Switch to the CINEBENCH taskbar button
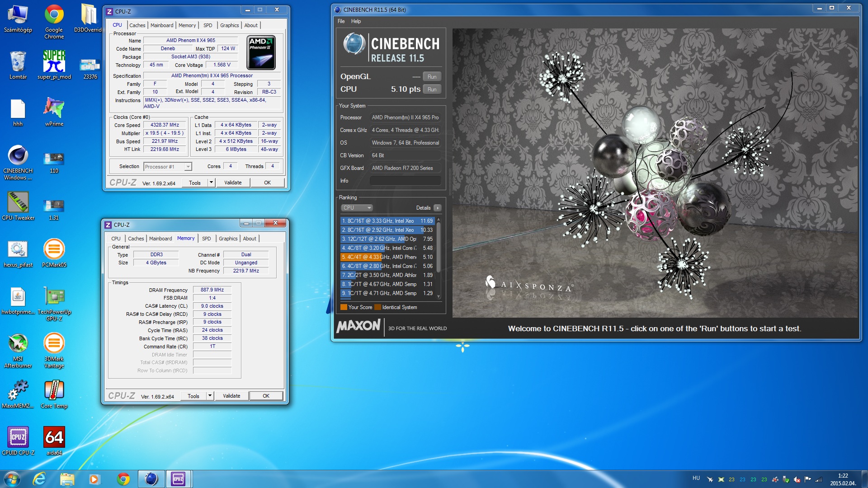 click(x=151, y=479)
